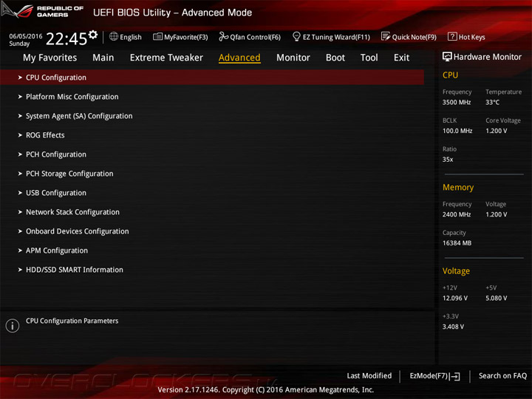Click the Qfan Control fan icon

coord(224,37)
